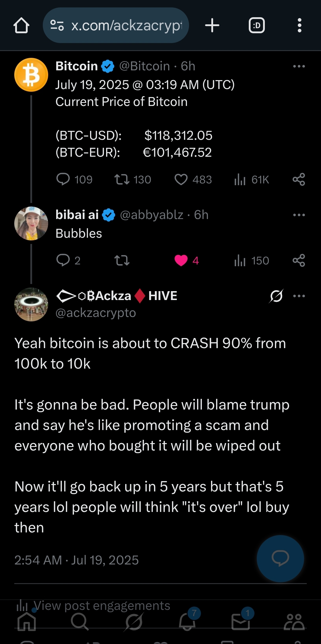Open View post engagements
The height and width of the screenshot is (644, 321).
(93, 605)
